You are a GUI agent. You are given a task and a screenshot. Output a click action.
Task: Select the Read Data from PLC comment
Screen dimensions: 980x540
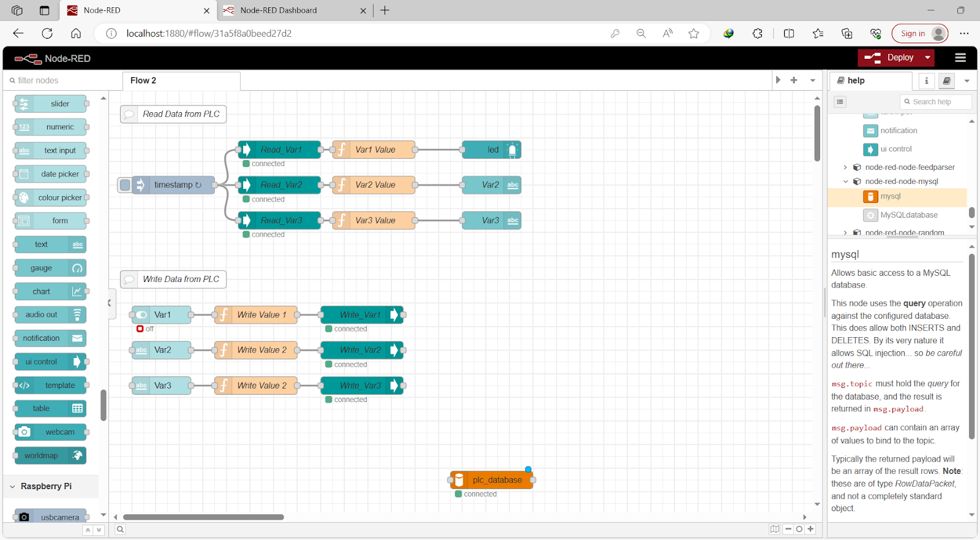pyautogui.click(x=173, y=114)
